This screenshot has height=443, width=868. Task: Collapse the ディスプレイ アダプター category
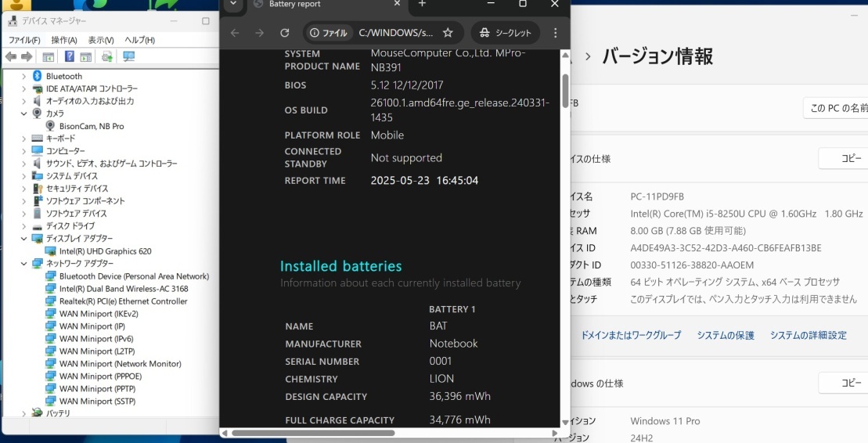23,238
